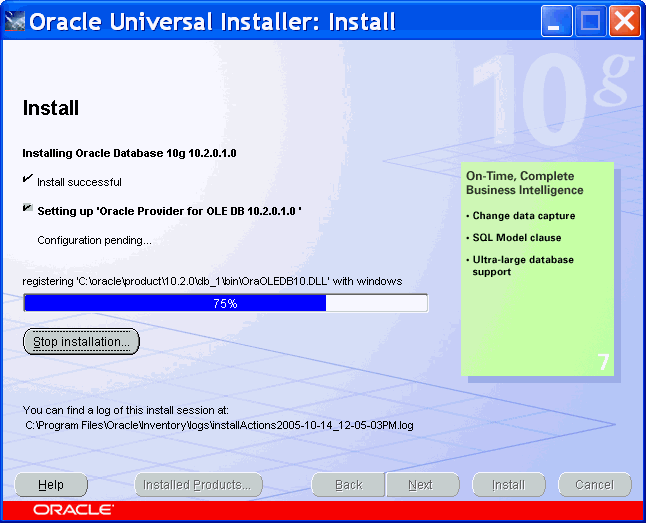Image resolution: width=646 pixels, height=523 pixels.
Task: Click the Next button
Action: click(421, 485)
